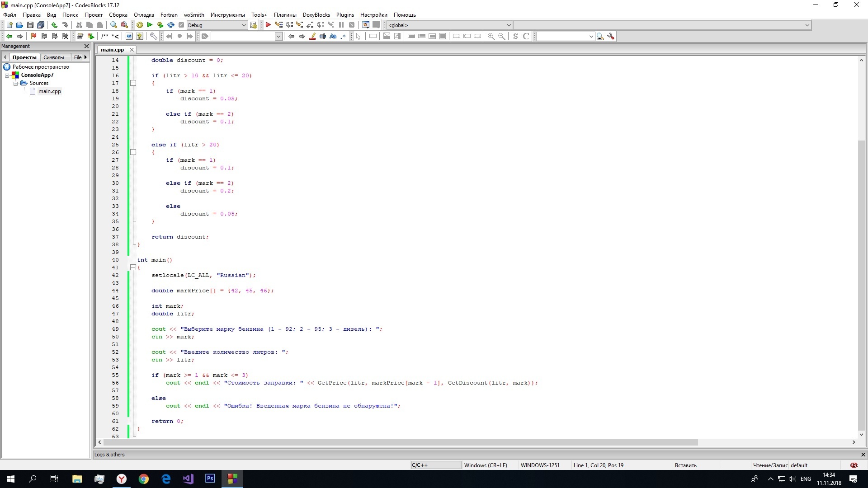Select main.cpp in project tree

tap(49, 91)
